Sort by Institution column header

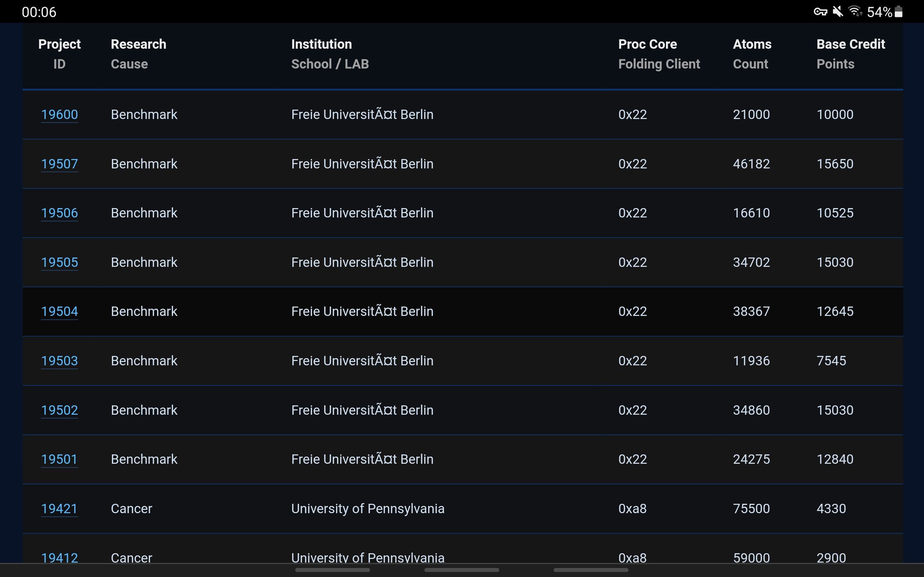[x=330, y=54]
